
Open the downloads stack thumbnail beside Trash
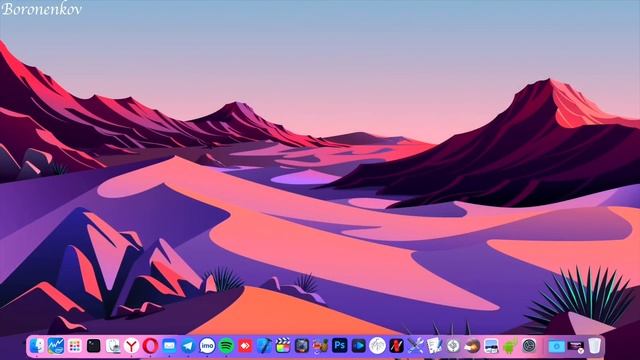(576, 347)
